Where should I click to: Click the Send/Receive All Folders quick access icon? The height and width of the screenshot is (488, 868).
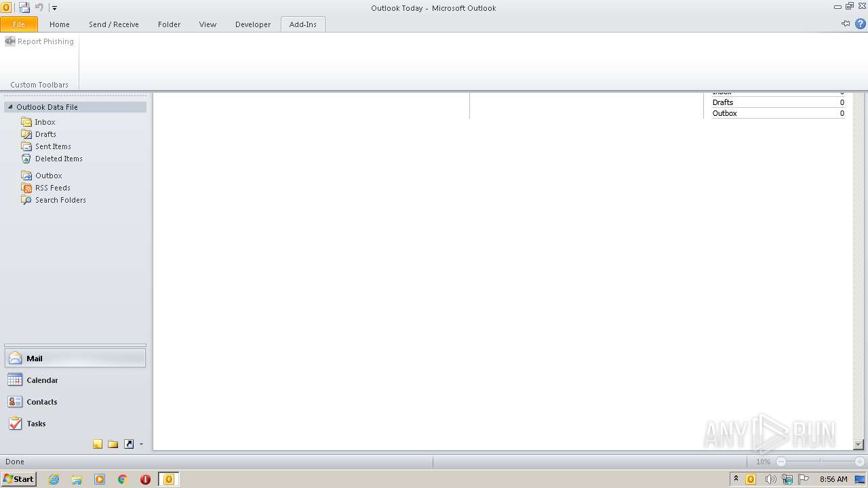pos(24,8)
